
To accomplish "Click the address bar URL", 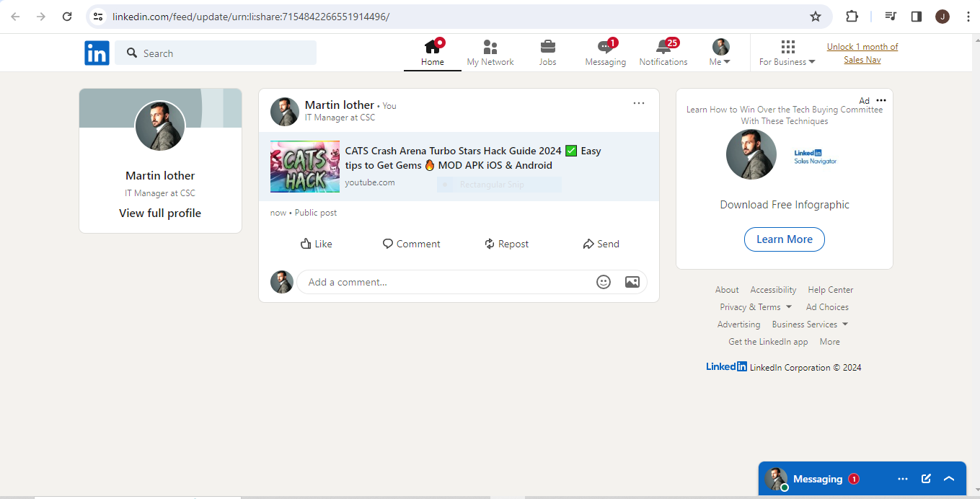I will (251, 16).
